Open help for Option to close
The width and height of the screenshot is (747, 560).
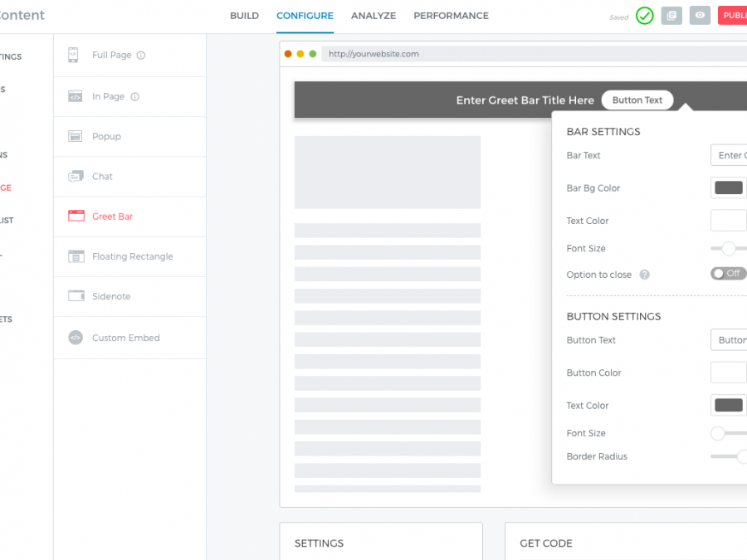point(645,275)
